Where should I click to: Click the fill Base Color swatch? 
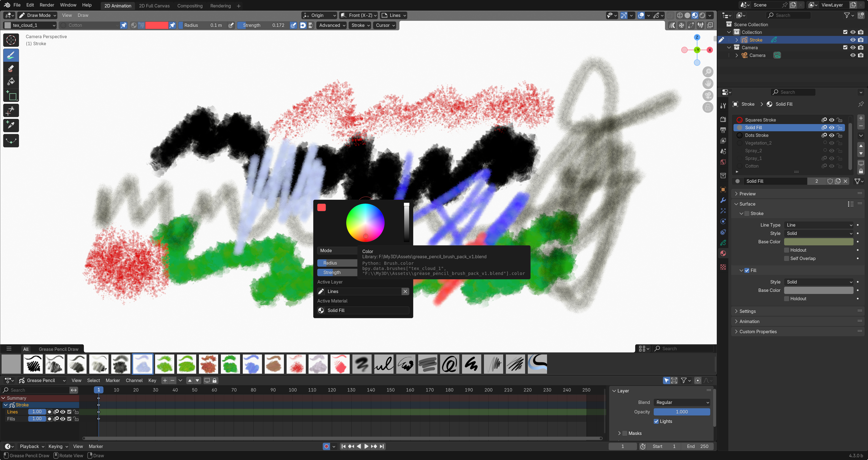tap(819, 290)
